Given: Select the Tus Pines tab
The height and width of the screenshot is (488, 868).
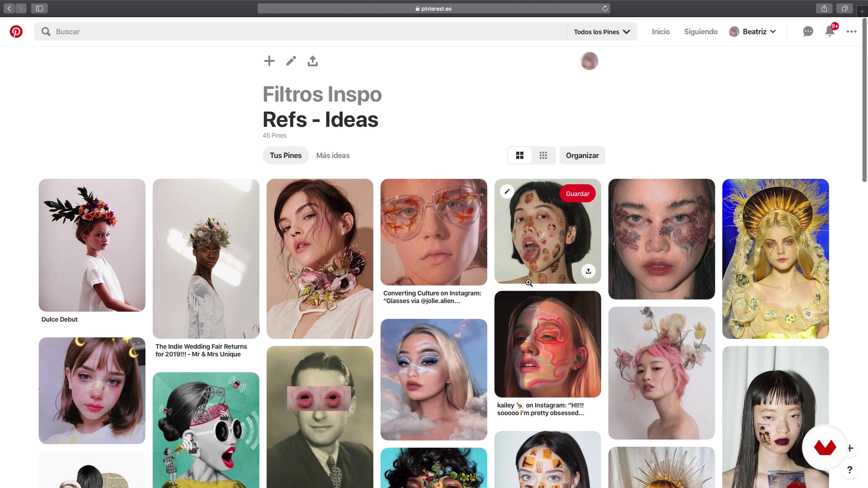Looking at the screenshot, I should 285,156.
